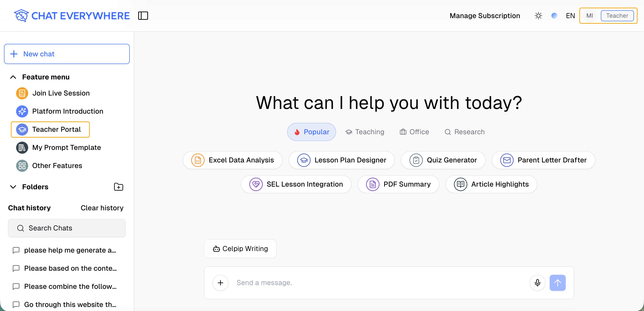Toggle the sidebar panel icon
This screenshot has width=644, height=311.
tap(143, 16)
